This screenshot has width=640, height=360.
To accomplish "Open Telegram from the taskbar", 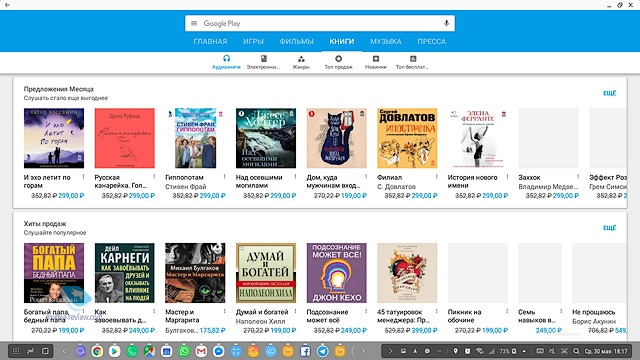I will click(322, 351).
